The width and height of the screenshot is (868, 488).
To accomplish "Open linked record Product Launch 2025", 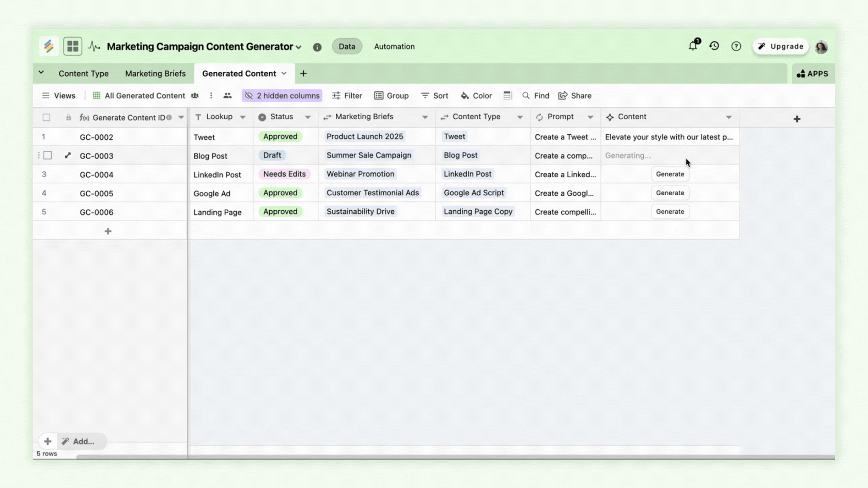I will [x=365, y=136].
